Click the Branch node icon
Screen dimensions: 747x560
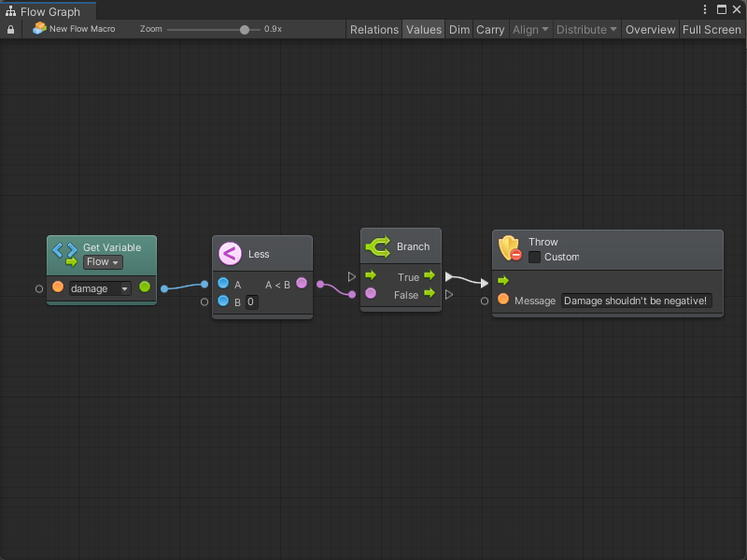click(377, 246)
